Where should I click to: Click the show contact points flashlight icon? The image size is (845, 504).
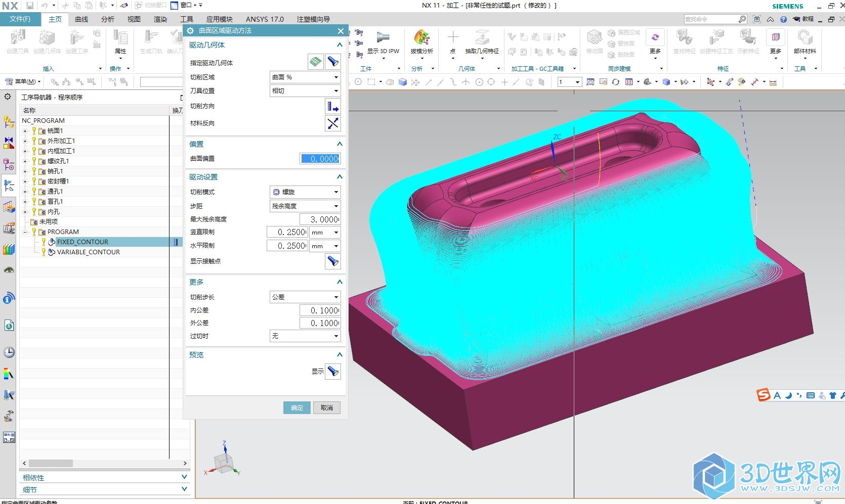333,261
